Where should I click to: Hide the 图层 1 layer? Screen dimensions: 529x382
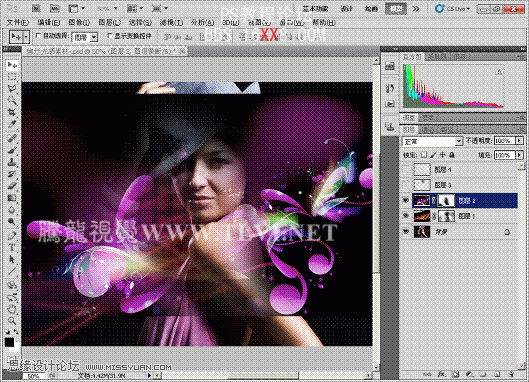point(406,216)
